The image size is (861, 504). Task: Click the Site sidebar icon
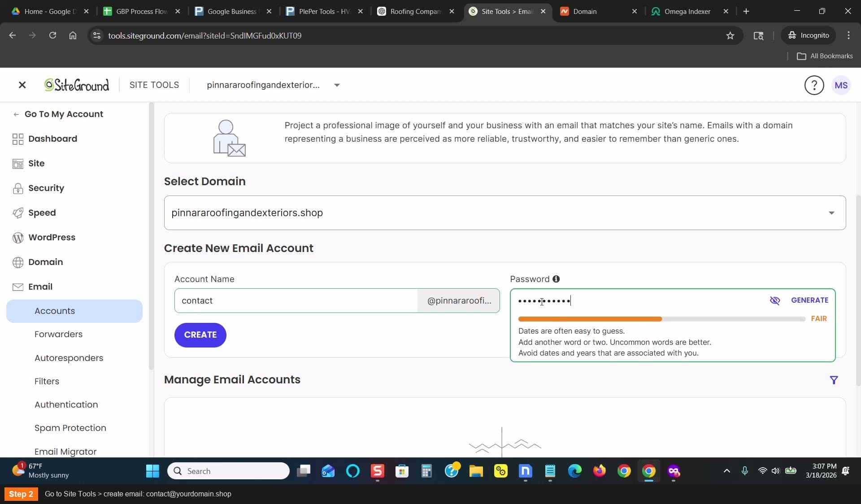pyautogui.click(x=18, y=164)
